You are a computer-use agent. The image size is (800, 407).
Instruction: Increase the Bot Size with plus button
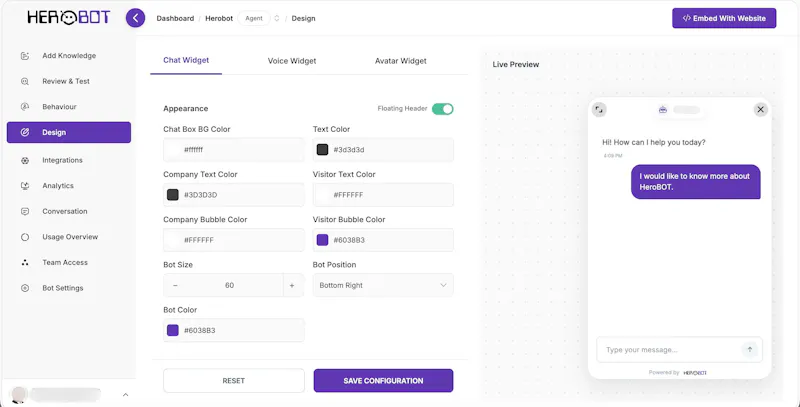(x=292, y=286)
